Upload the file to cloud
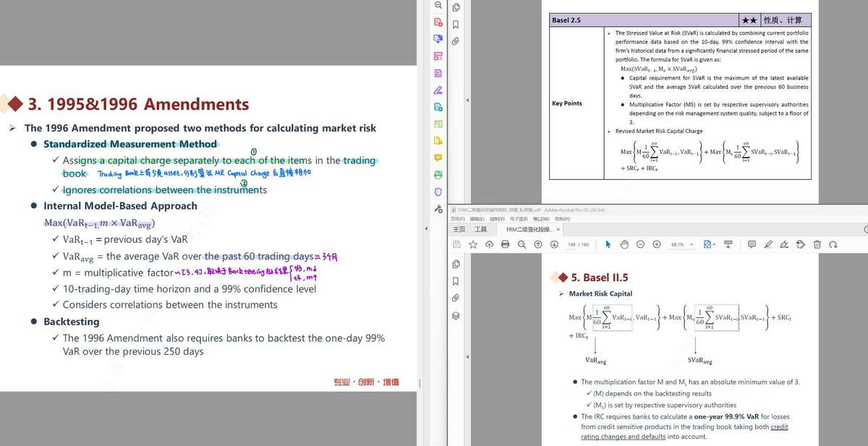The width and height of the screenshot is (868, 446). [x=489, y=244]
